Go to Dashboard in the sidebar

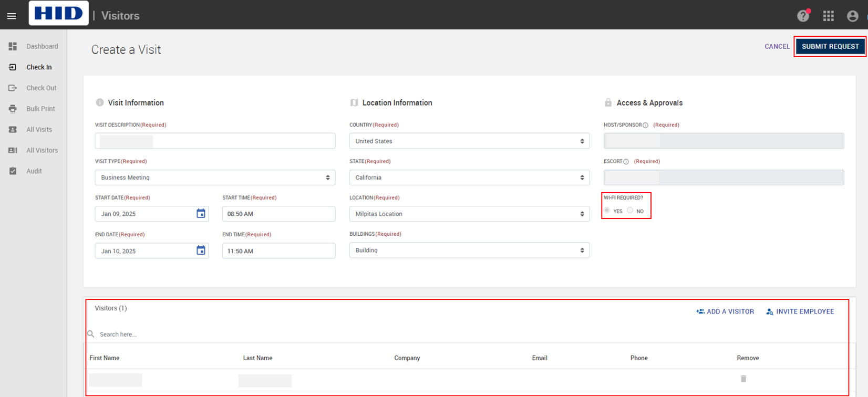coord(42,46)
